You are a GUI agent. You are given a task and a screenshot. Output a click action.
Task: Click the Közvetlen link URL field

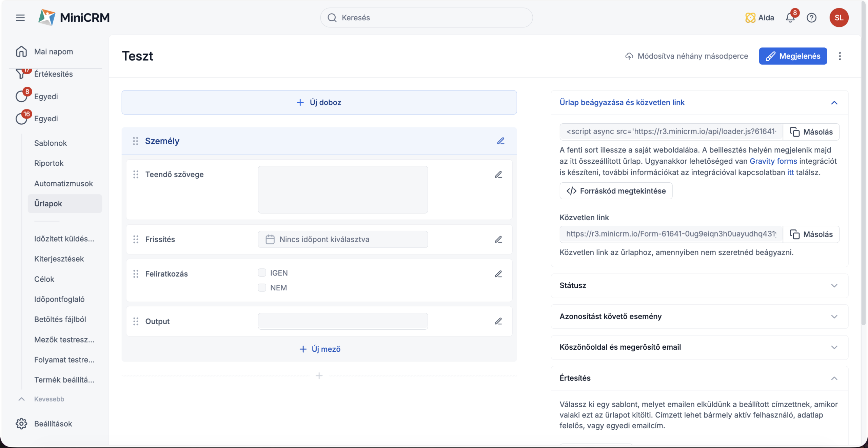671,234
